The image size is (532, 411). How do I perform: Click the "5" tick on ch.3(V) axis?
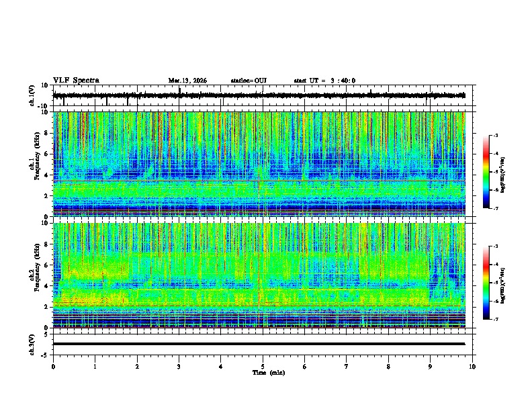coord(47,334)
